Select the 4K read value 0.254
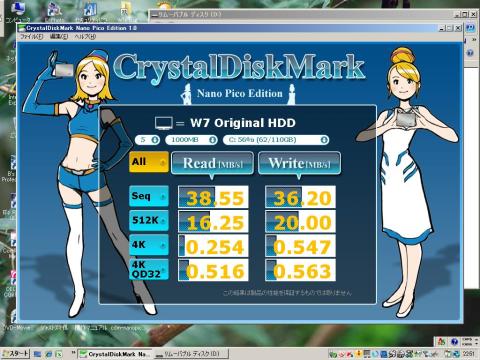480x360 pixels. 213,246
